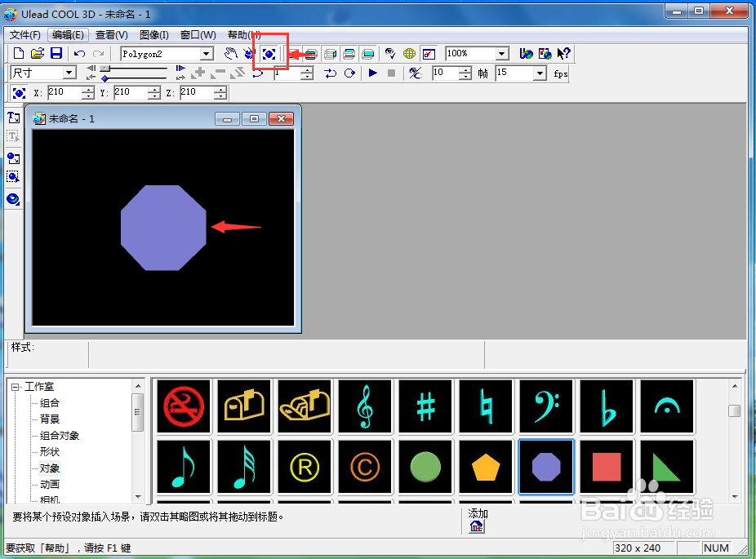This screenshot has height=559, width=756.
Task: Click the Add button icon below 添加
Action: 476,526
